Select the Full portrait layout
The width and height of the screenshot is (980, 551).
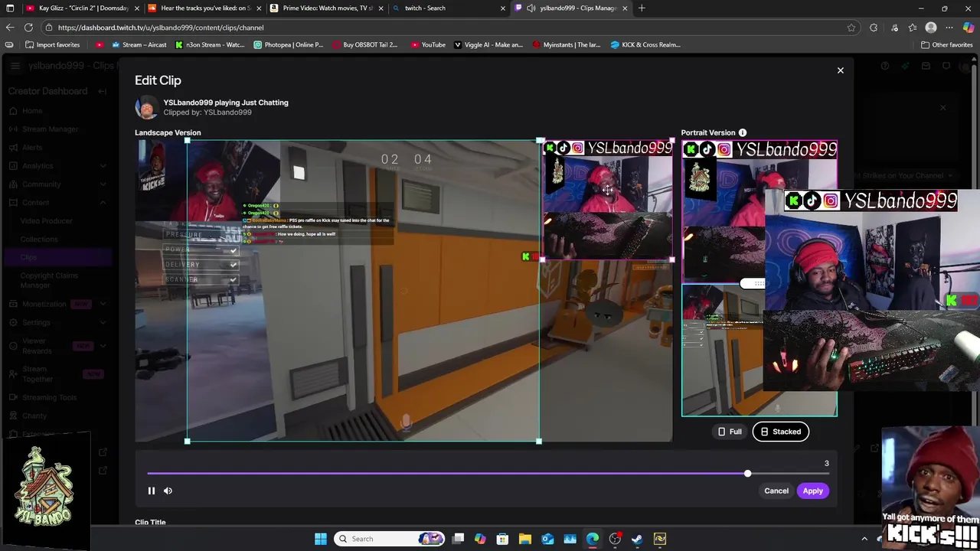click(x=729, y=432)
